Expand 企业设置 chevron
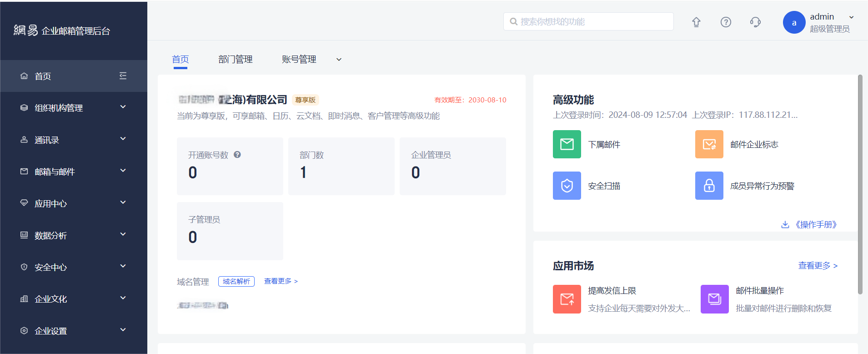868x354 pixels. coord(123,330)
